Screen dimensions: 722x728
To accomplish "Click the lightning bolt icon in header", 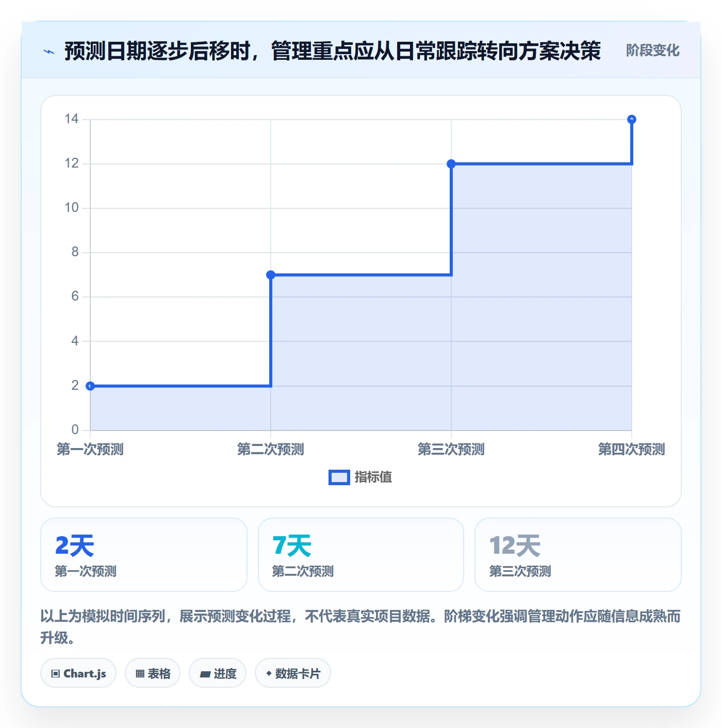I will pos(49,52).
